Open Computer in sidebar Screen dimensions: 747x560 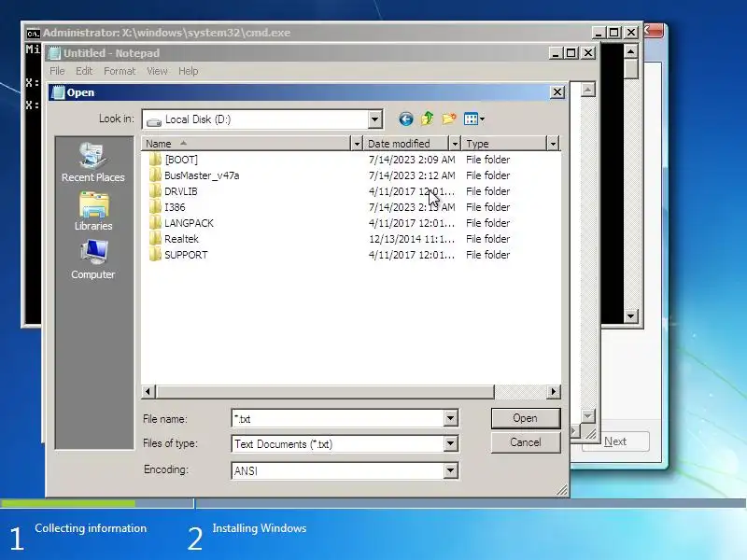click(x=92, y=259)
